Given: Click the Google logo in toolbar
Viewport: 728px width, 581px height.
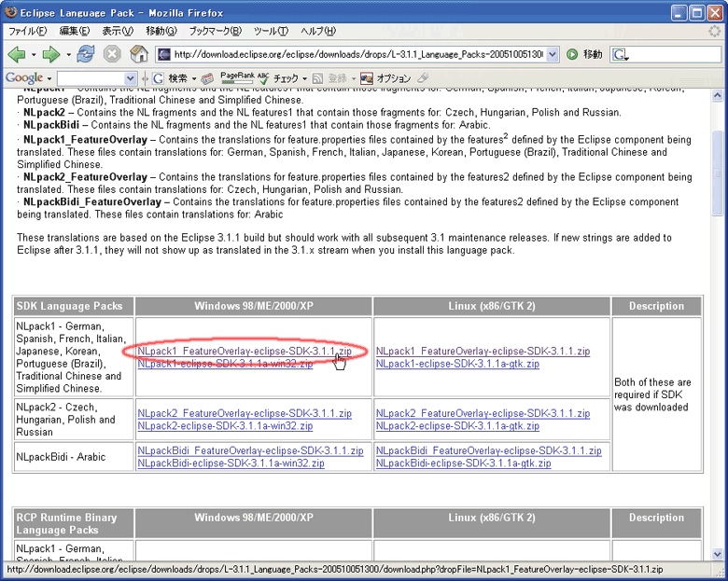Looking at the screenshot, I should click(x=24, y=78).
